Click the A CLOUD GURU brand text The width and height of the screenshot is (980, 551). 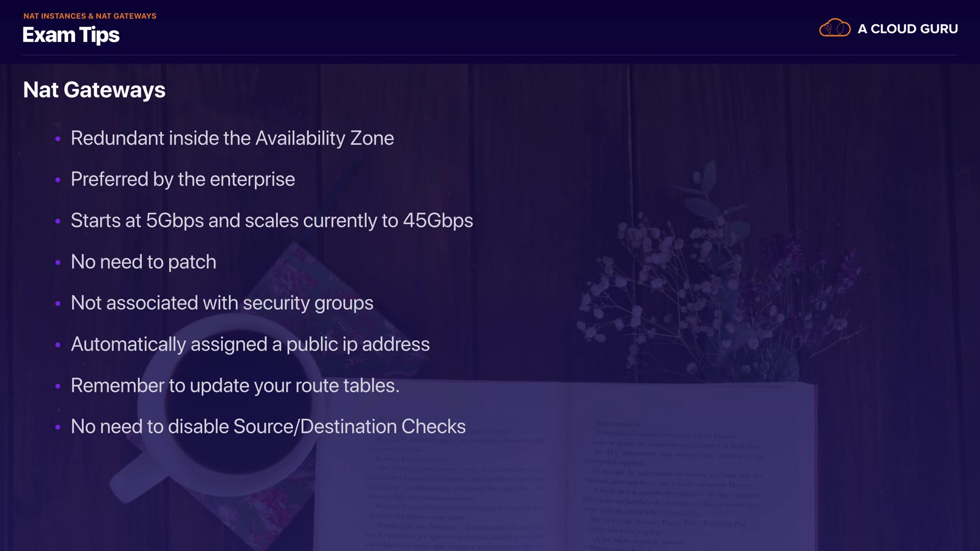point(908,29)
